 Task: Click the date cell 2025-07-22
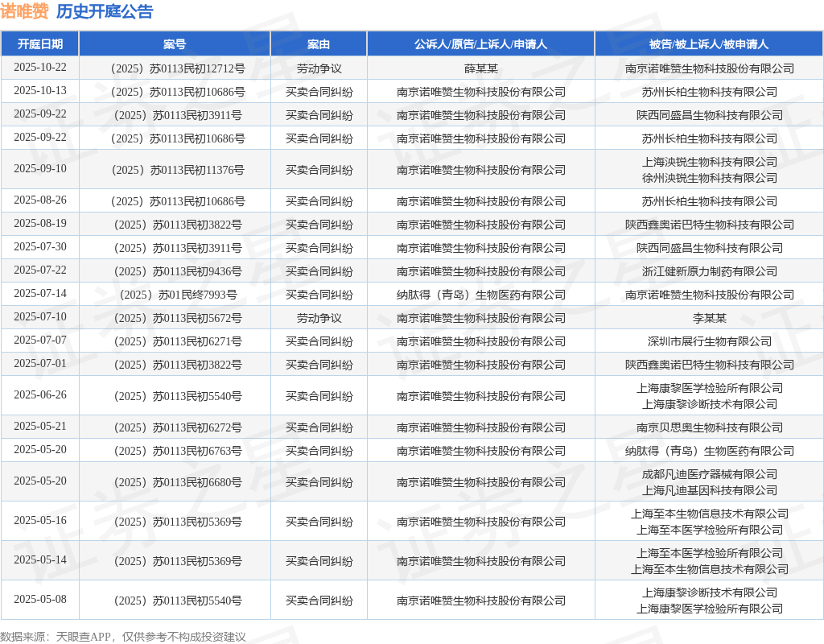pos(40,270)
